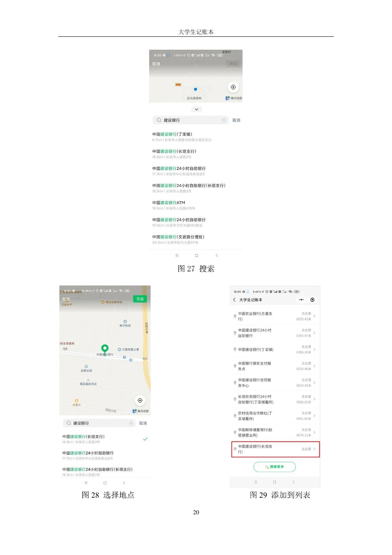Screen dimensions: 392x555
Task: Click green location pin on 中国建设银行
Action: 105,349
